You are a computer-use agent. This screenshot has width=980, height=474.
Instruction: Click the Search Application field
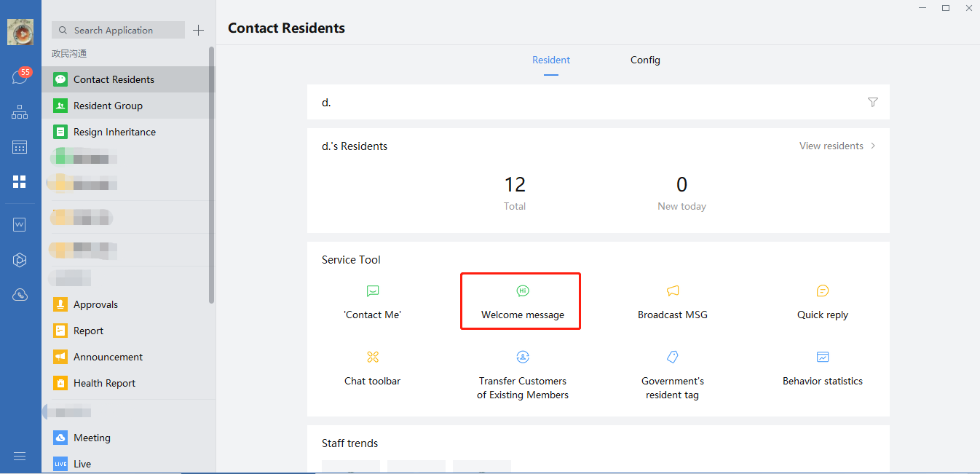pos(118,31)
